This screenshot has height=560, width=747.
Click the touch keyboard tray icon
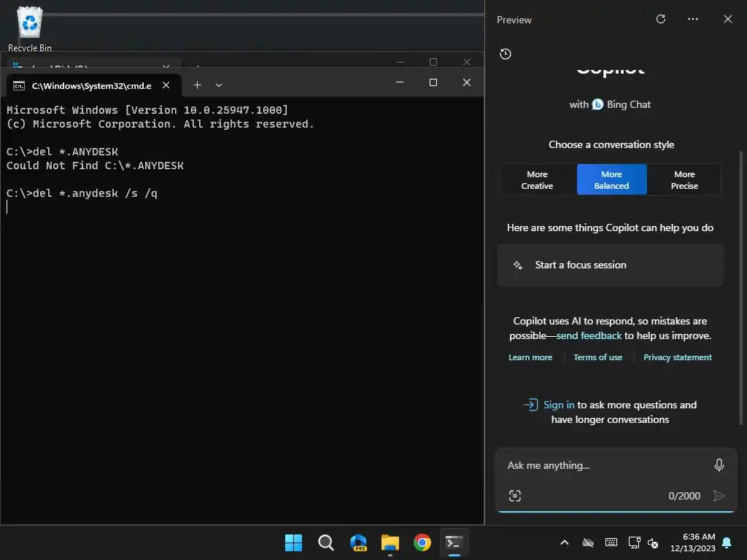pos(611,542)
